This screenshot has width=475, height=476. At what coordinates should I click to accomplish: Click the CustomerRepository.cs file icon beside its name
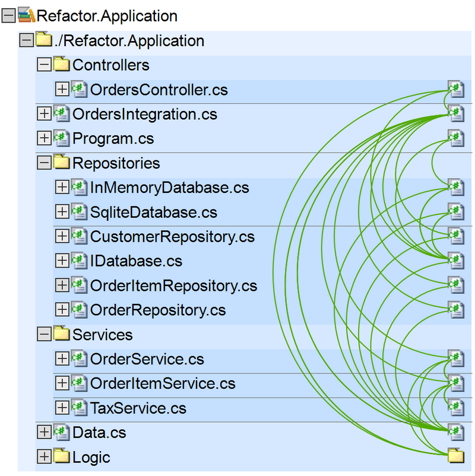tap(80, 236)
